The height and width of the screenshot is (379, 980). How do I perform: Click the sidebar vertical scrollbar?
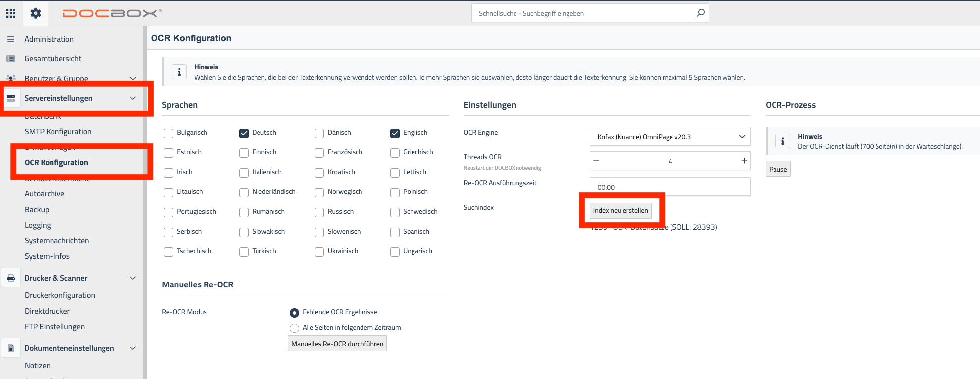(145, 203)
